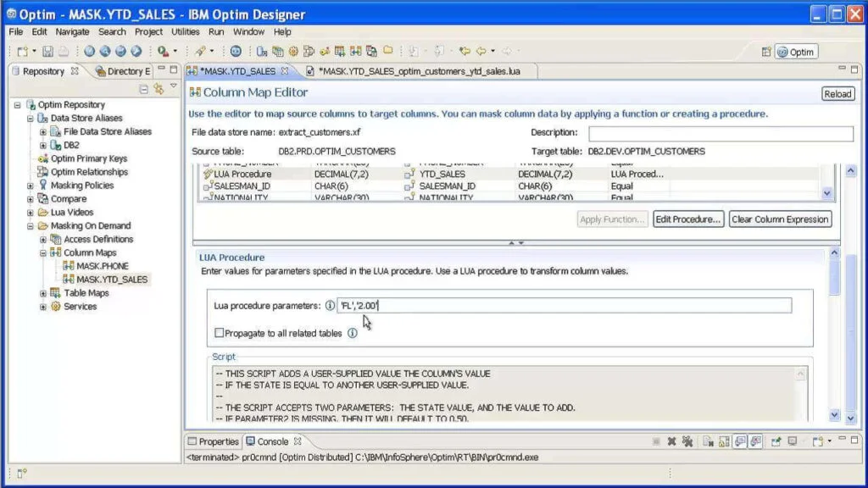
Task: Click the Lua procedure parameters input field
Action: 564,305
